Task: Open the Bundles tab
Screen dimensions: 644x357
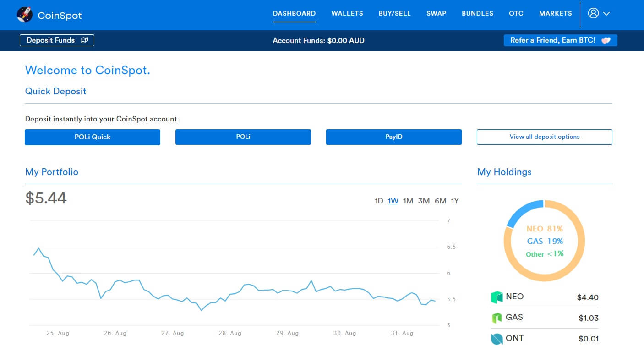Action: 477,13
